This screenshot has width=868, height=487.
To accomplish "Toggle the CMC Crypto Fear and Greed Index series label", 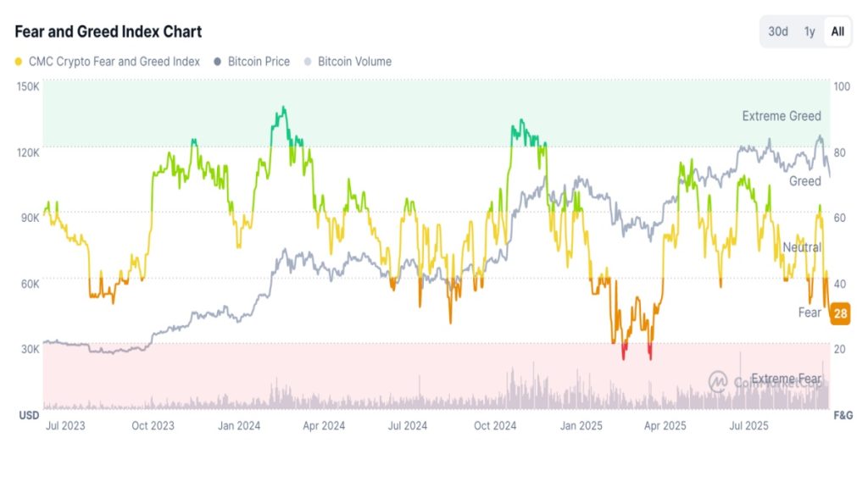I will [114, 62].
